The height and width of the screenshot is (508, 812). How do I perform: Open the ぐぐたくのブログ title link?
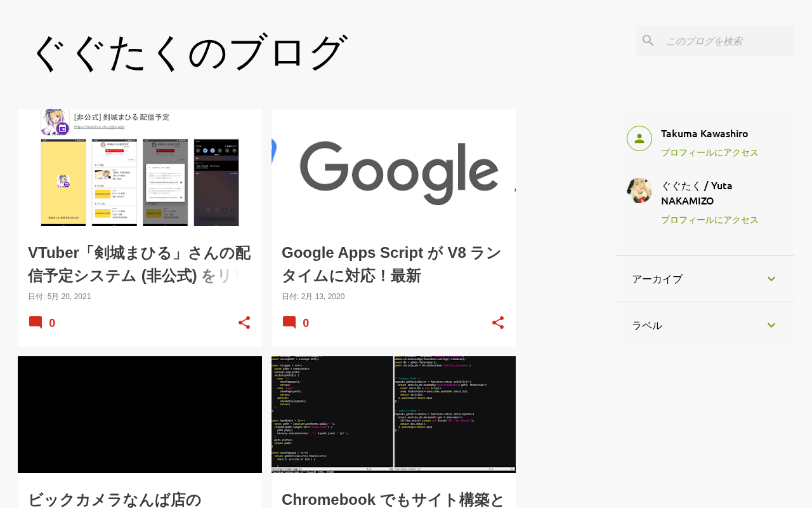point(189,52)
